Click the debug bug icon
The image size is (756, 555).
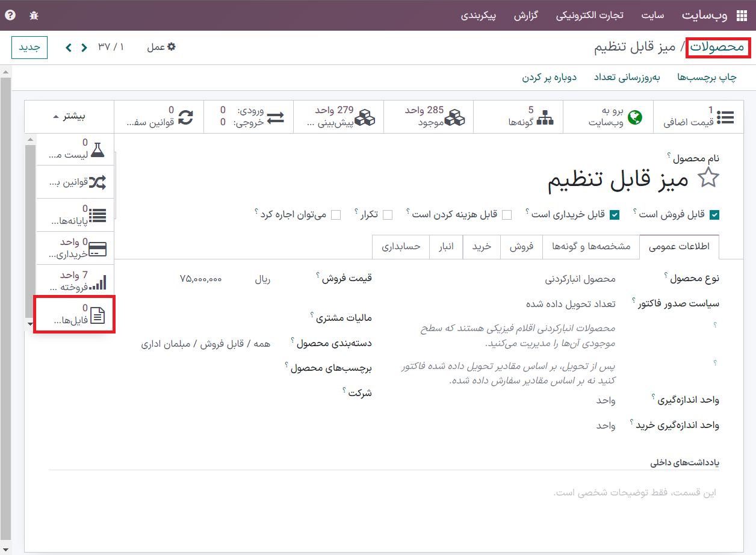[x=34, y=16]
